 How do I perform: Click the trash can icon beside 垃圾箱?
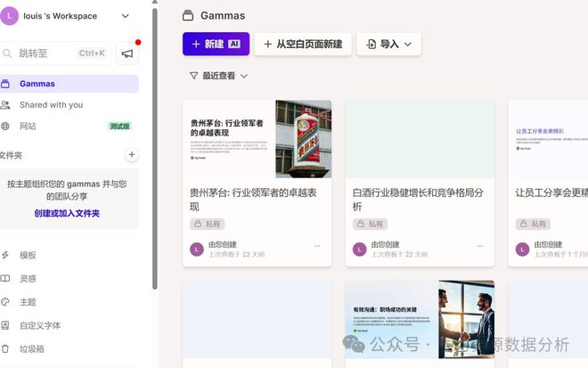point(4,348)
